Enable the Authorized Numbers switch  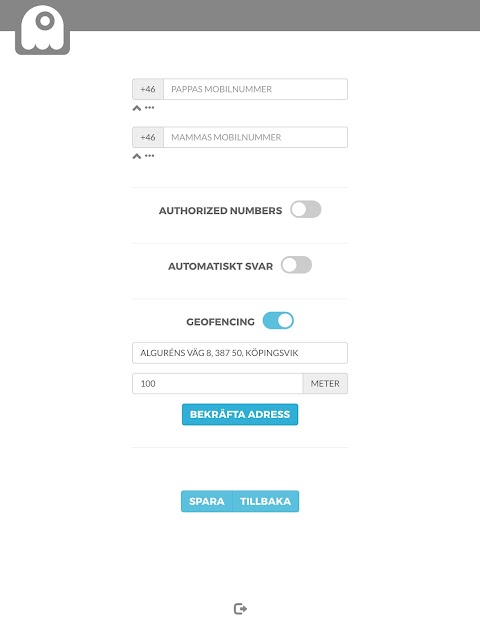[306, 209]
